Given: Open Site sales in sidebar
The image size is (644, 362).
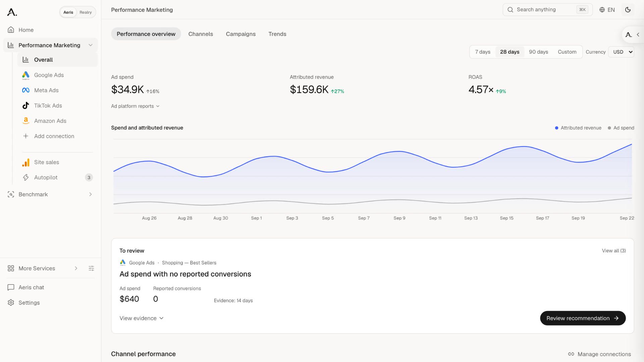Looking at the screenshot, I should coord(57,162).
